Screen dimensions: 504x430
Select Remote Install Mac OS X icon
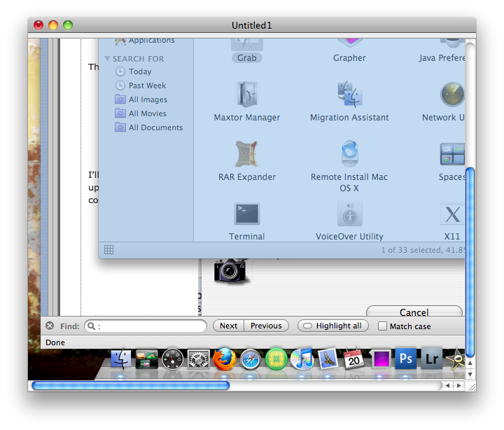point(350,153)
